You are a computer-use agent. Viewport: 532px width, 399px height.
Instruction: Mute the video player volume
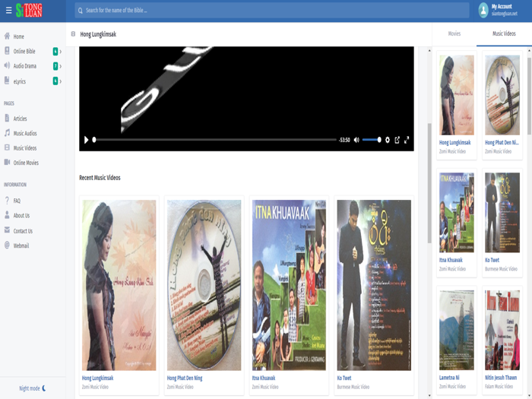click(356, 140)
